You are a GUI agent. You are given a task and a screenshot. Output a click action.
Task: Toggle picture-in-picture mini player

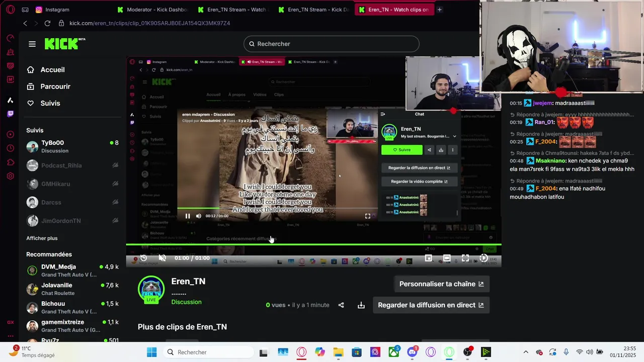tap(428, 258)
